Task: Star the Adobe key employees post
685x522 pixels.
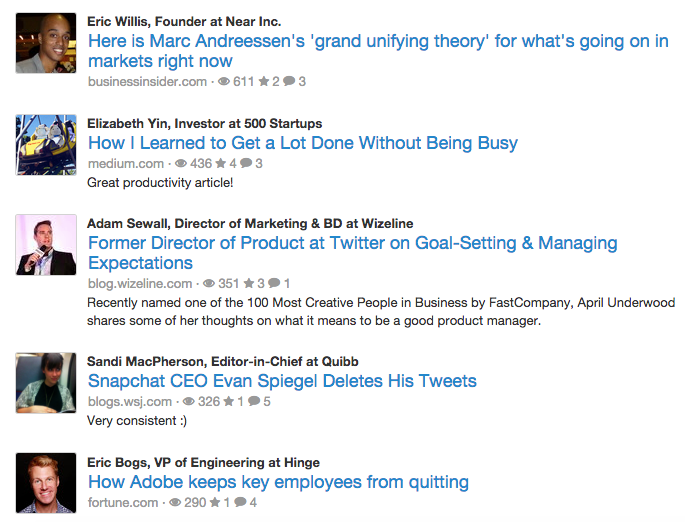Action: pos(214,503)
